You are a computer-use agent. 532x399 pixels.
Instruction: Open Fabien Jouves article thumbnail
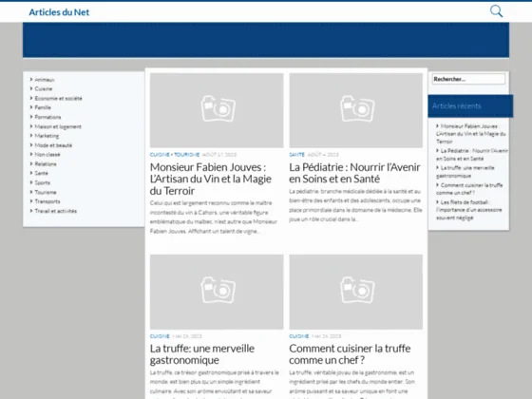click(217, 110)
